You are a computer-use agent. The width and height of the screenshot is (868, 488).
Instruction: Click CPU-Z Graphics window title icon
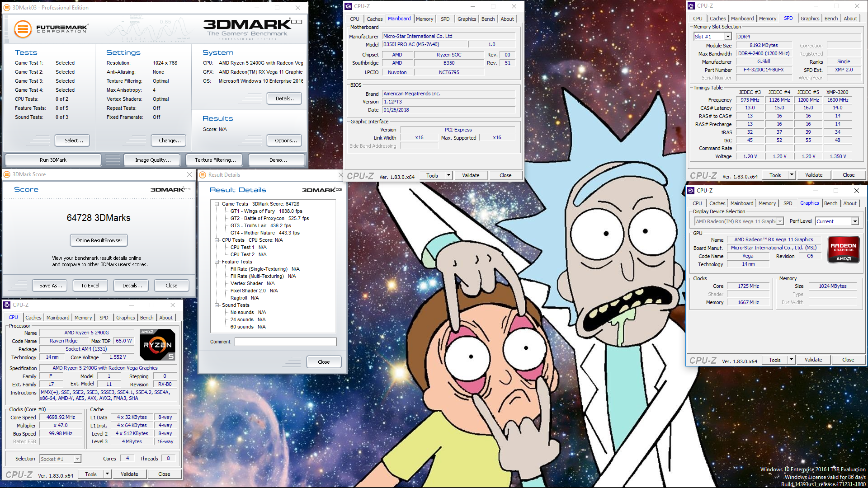691,191
